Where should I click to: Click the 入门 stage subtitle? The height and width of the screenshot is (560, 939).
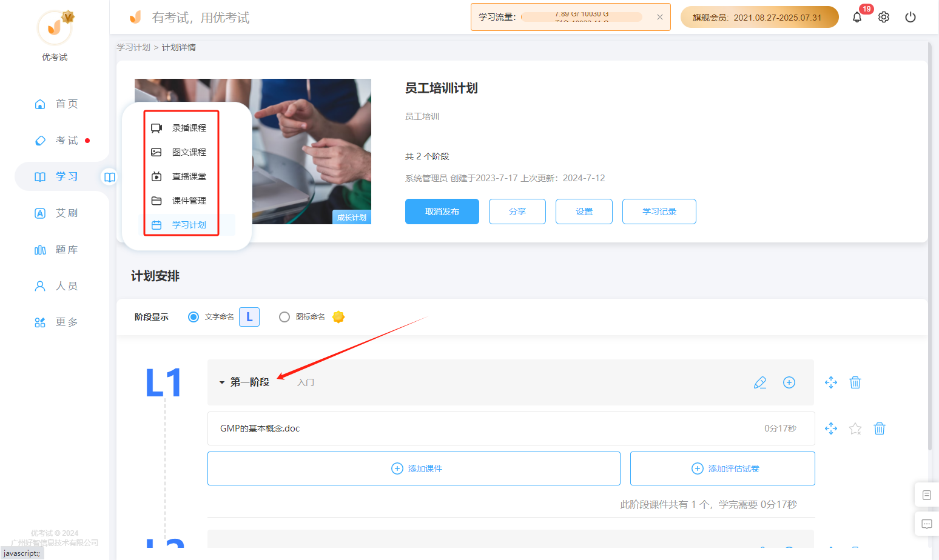(306, 382)
